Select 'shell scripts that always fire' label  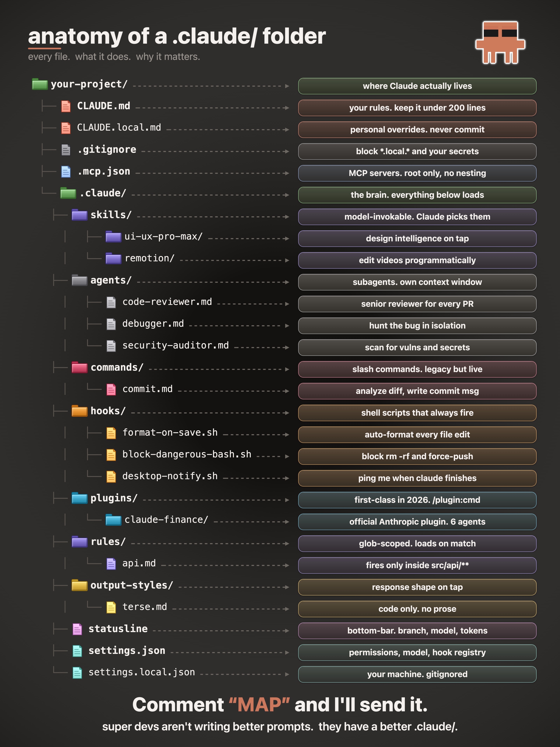417,413
